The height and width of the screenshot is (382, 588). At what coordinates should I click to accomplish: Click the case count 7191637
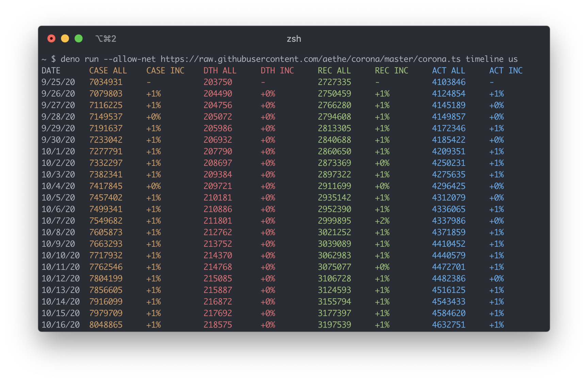(x=106, y=128)
